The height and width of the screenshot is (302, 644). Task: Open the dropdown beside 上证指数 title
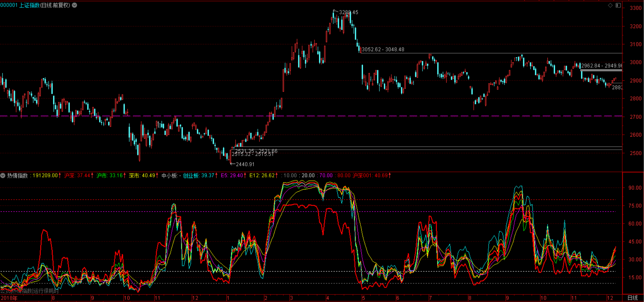(x=74, y=5)
